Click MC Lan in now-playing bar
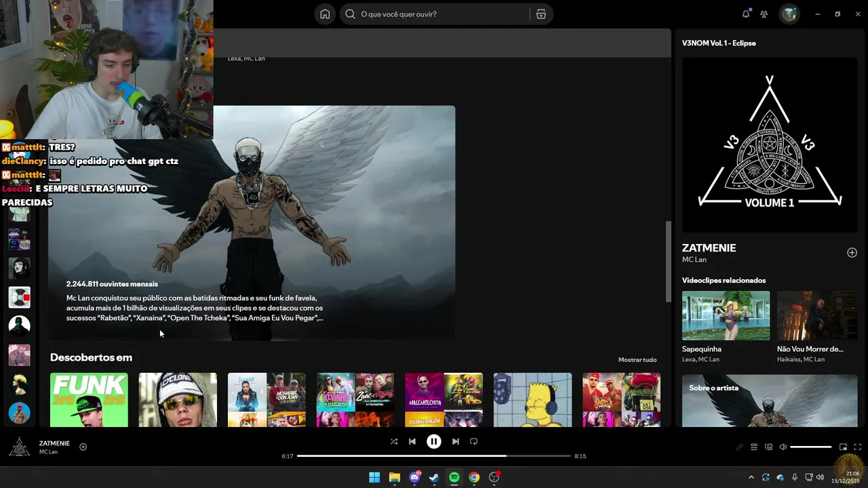This screenshot has height=488, width=868. 48,452
